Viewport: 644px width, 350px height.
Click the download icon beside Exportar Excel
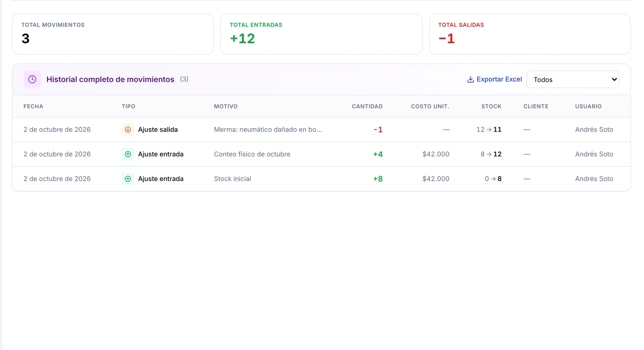[x=470, y=79]
